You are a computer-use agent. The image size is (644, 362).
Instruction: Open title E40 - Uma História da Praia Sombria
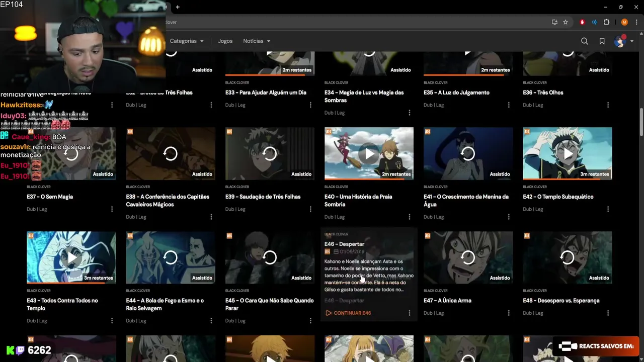click(358, 200)
